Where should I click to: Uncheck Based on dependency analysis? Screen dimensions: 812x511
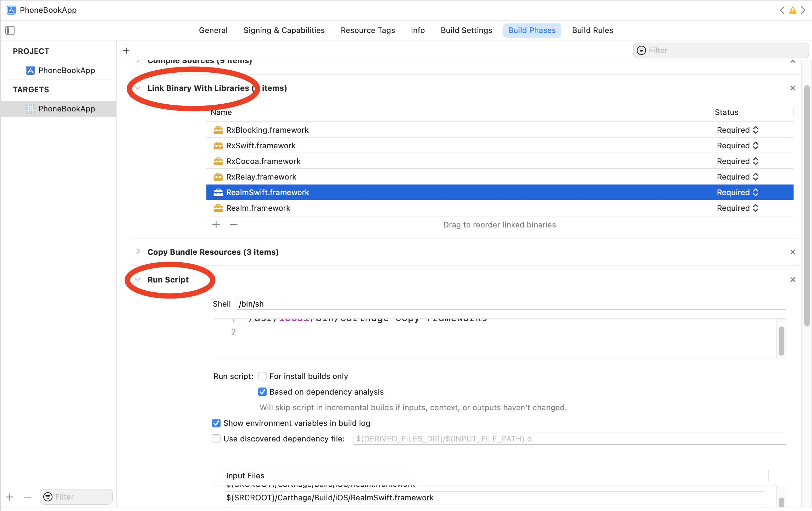[262, 392]
